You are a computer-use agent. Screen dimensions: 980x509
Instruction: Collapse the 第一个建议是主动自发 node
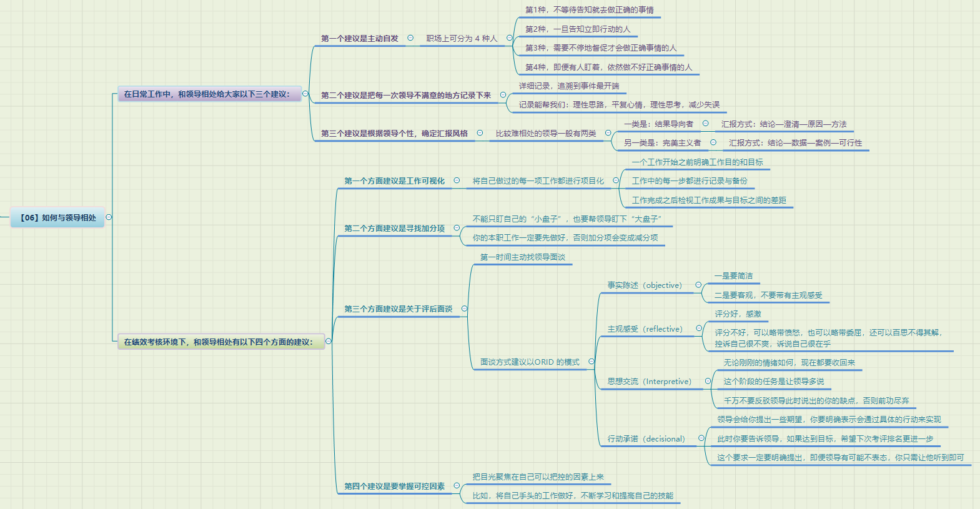pos(410,38)
